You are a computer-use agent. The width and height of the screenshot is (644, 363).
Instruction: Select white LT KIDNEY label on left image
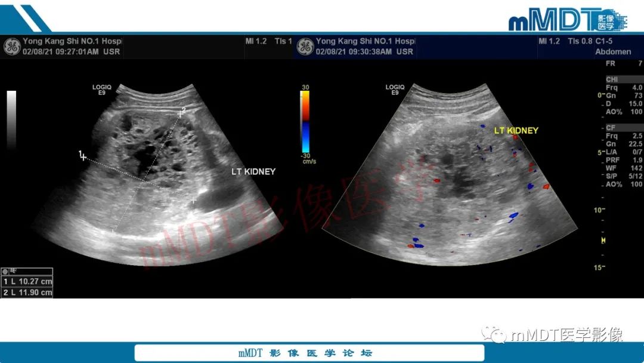pos(253,171)
